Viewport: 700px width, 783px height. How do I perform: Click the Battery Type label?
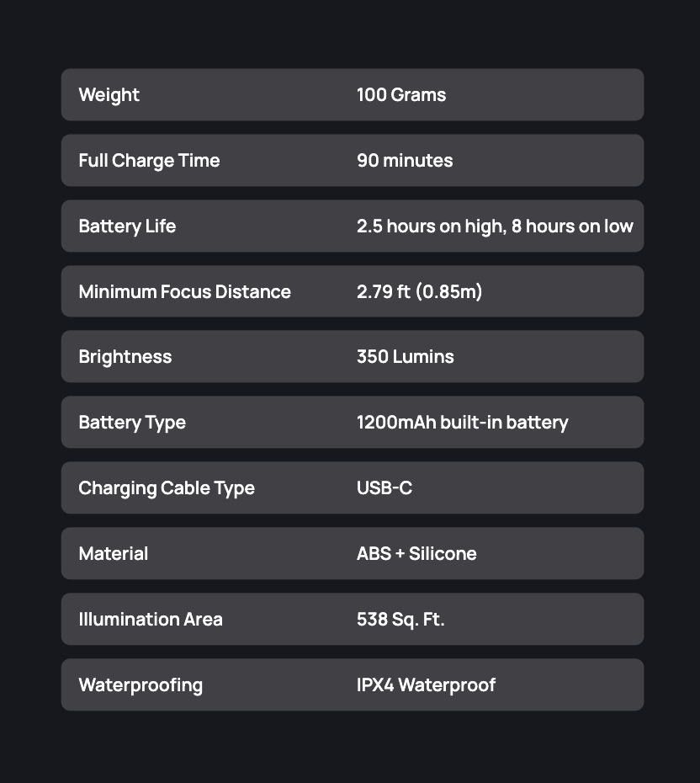point(132,423)
